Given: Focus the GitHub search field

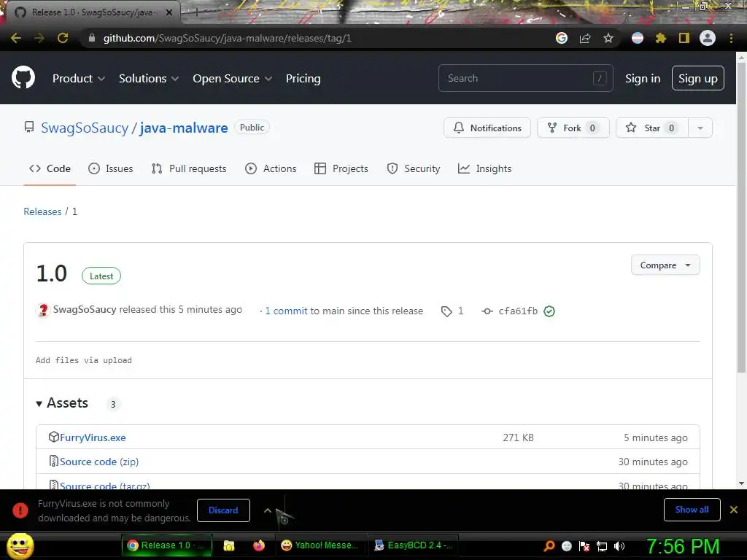Looking at the screenshot, I should 525,78.
